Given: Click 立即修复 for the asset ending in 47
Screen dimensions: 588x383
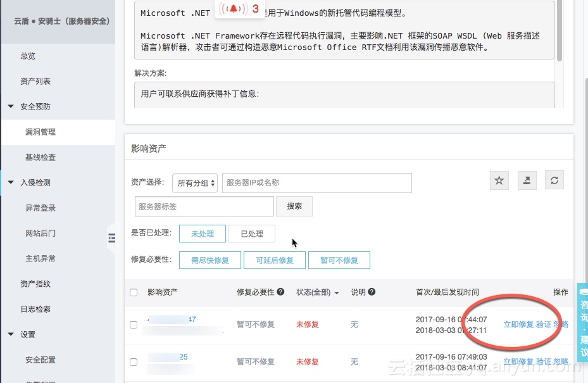Looking at the screenshot, I should coord(518,325).
